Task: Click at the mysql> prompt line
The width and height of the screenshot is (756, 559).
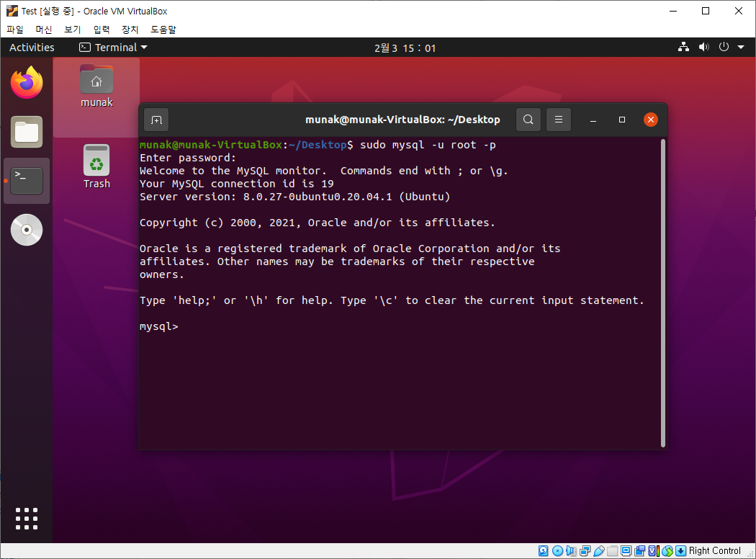Action: pos(158,326)
